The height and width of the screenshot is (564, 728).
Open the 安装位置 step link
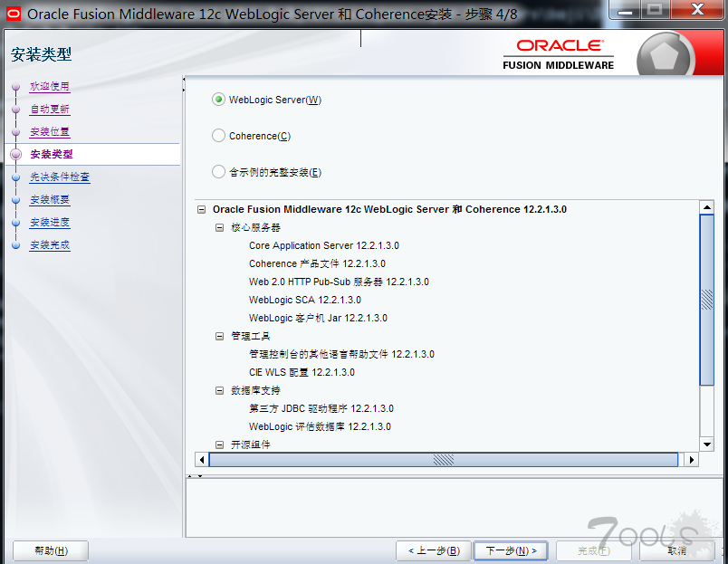pos(49,132)
